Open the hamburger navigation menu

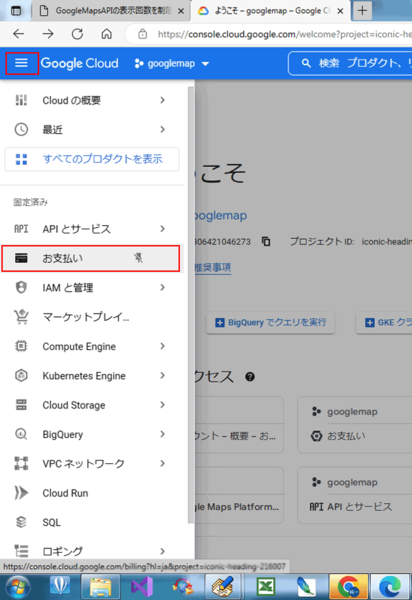tap(21, 63)
